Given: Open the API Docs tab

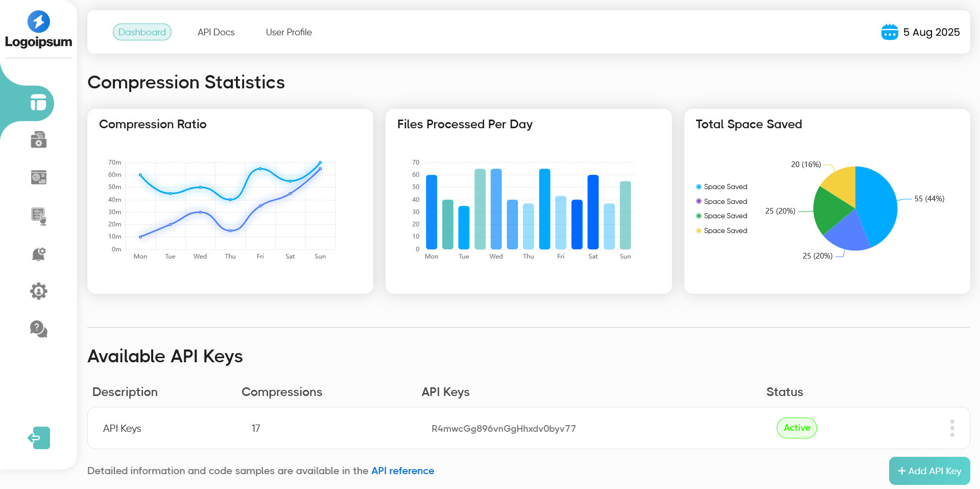Looking at the screenshot, I should (216, 32).
